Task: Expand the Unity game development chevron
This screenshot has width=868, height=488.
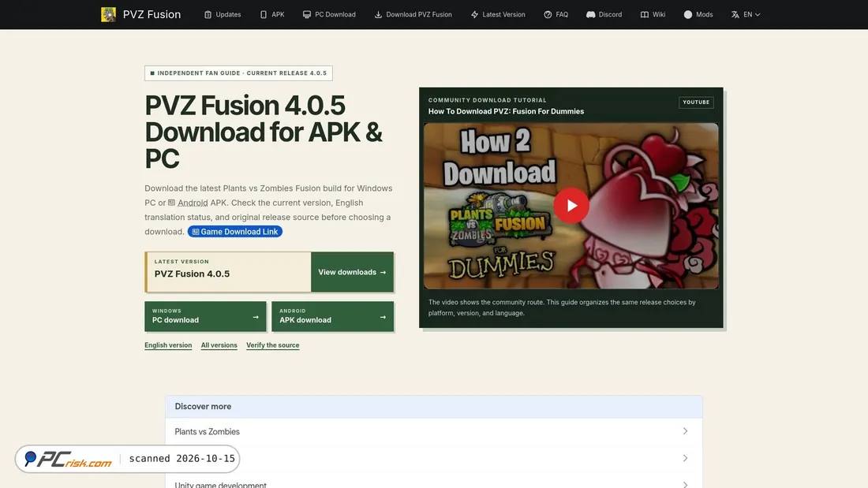Action: tap(685, 485)
